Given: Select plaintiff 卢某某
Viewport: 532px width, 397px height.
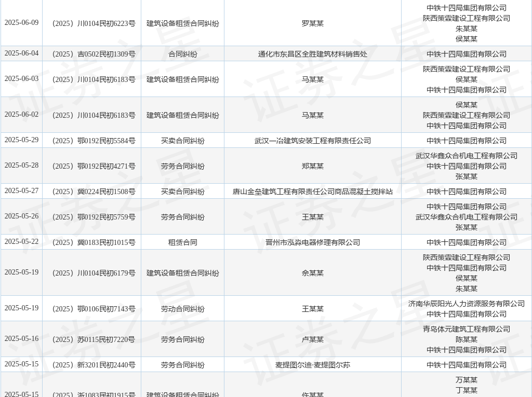Looking at the screenshot, I should click(312, 339).
